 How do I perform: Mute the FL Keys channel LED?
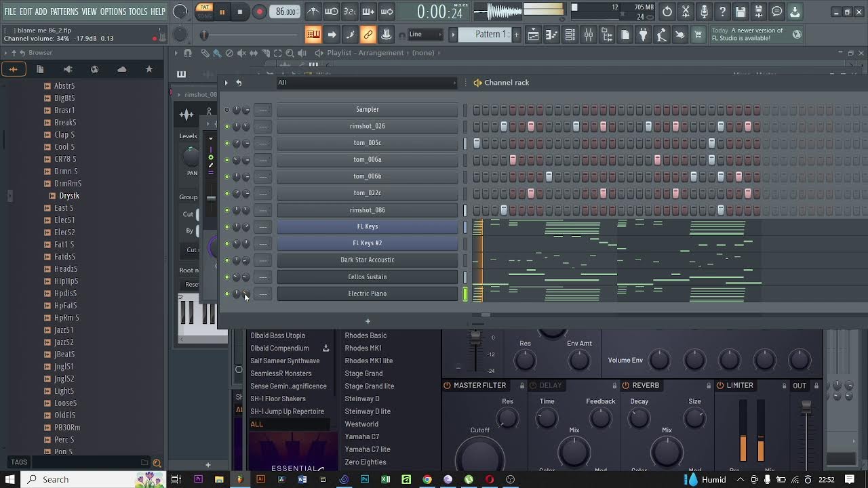(227, 226)
